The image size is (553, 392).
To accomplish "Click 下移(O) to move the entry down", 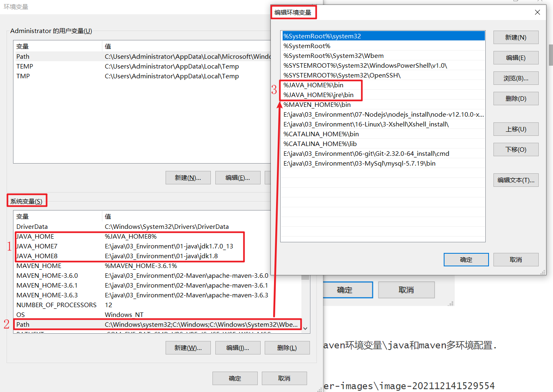I will point(515,149).
